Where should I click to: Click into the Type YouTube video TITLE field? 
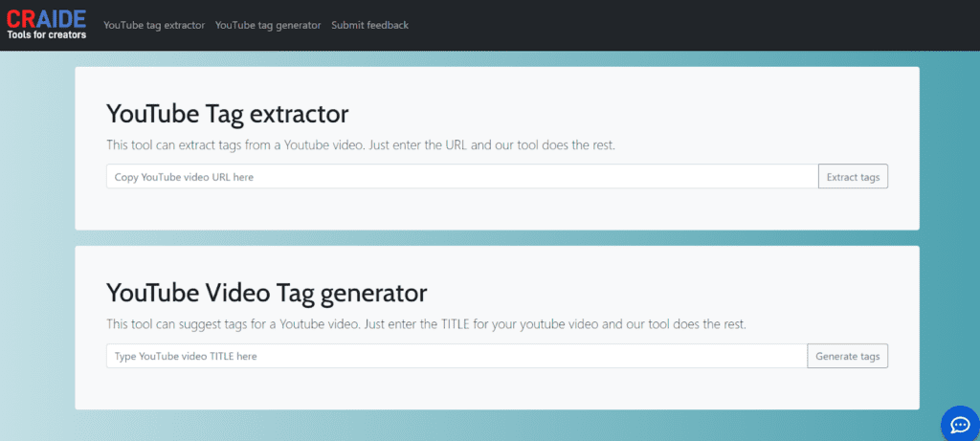[457, 356]
